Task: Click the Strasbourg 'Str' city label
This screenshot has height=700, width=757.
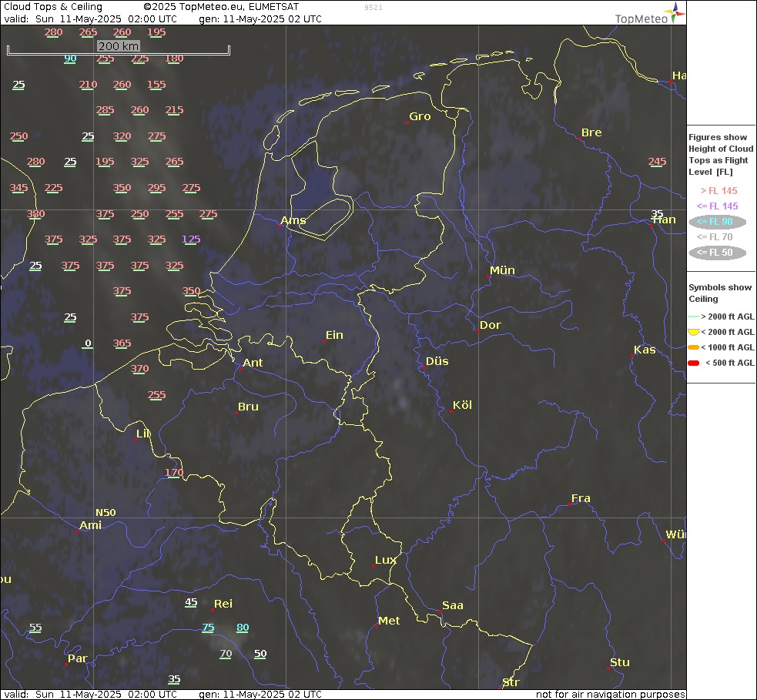Action: 511,682
